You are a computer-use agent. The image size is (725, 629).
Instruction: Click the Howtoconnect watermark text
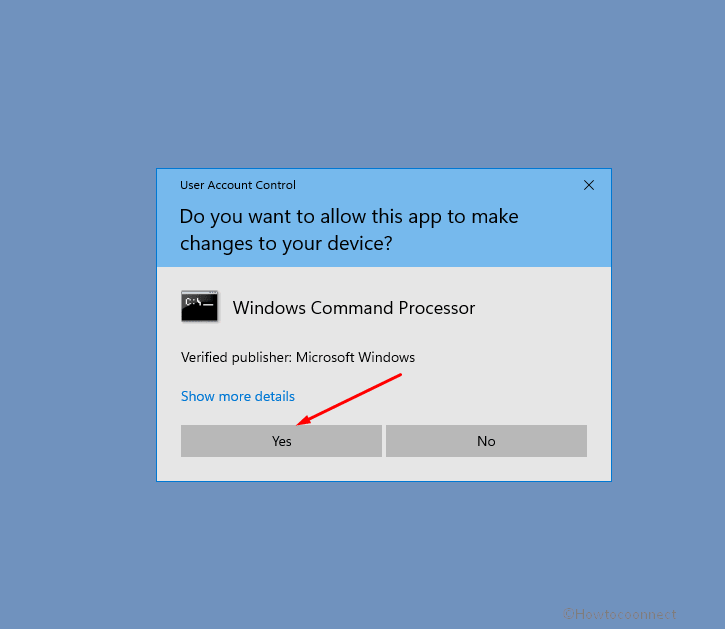click(x=620, y=614)
